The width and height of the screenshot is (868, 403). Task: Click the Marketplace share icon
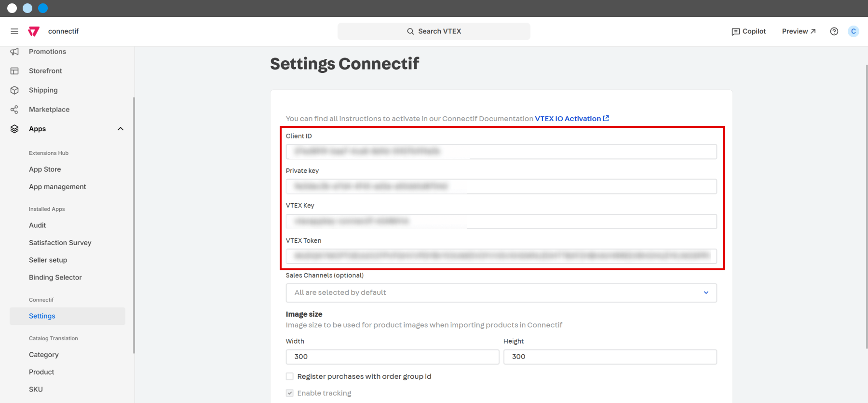pyautogui.click(x=14, y=110)
